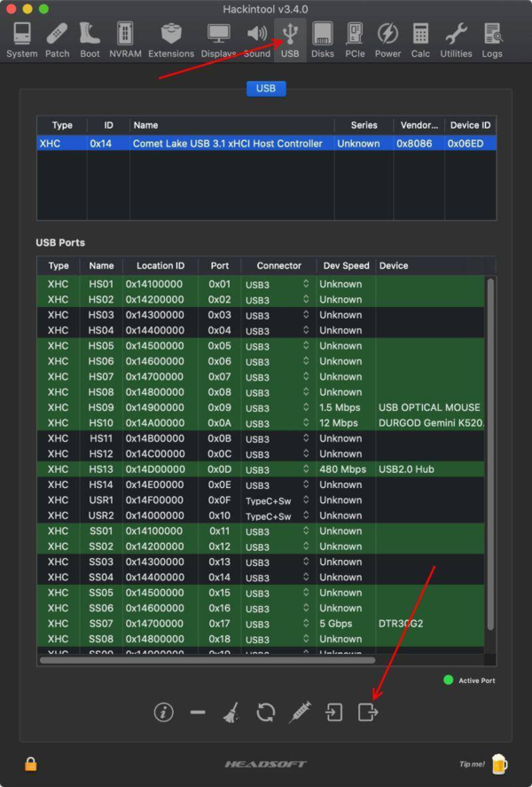This screenshot has width=532, height=787.
Task: Click the beer mug donate icon
Action: (x=499, y=763)
